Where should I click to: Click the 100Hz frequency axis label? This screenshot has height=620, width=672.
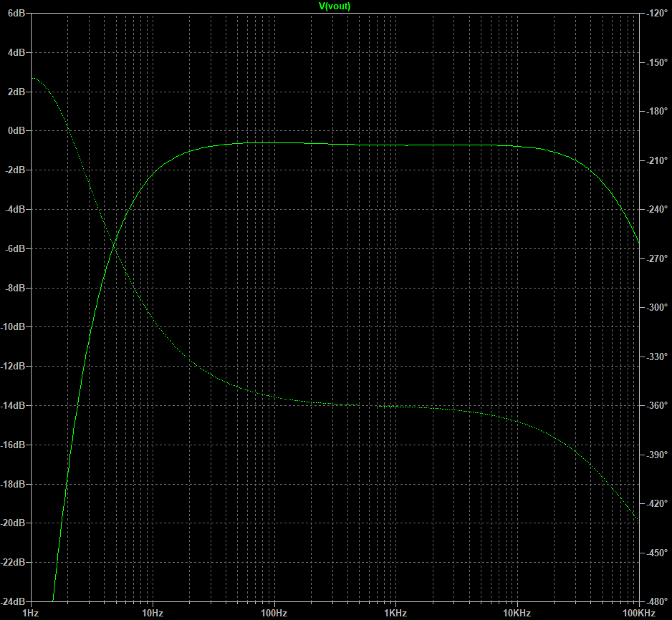274,614
